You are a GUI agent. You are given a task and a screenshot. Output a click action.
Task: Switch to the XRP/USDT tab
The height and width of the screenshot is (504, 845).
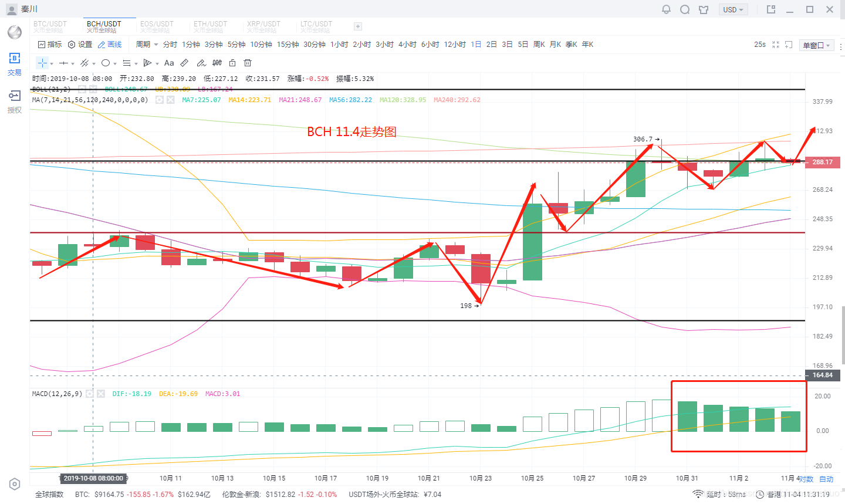263,26
